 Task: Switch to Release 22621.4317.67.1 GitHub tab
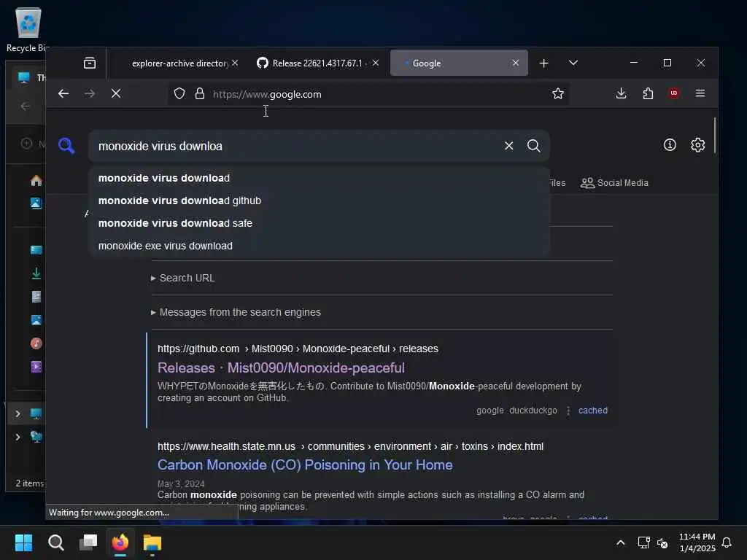(x=317, y=63)
